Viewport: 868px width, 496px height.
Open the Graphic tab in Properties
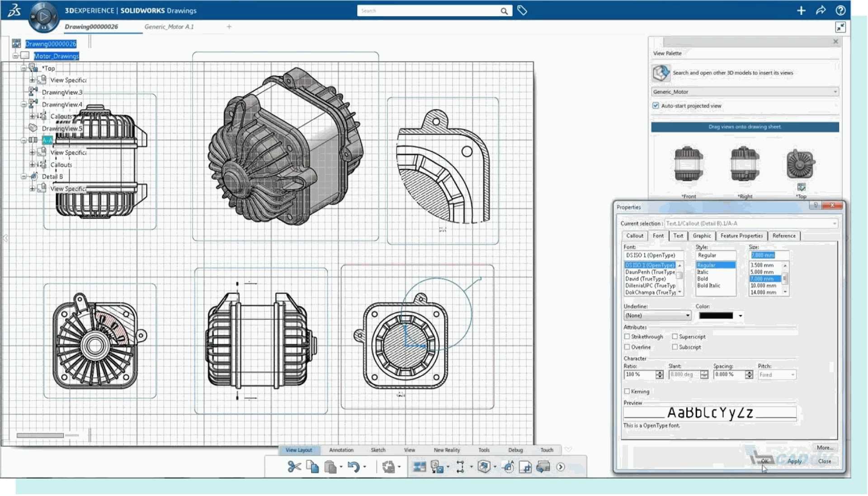[702, 235]
